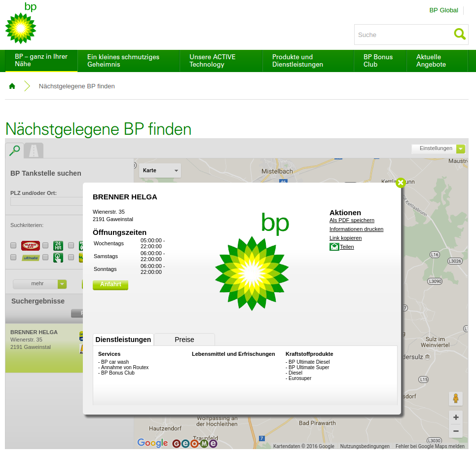Viewport: 476px width, 457px height.
Task: Click '- BP car wash' service entry
Action: tap(113, 362)
